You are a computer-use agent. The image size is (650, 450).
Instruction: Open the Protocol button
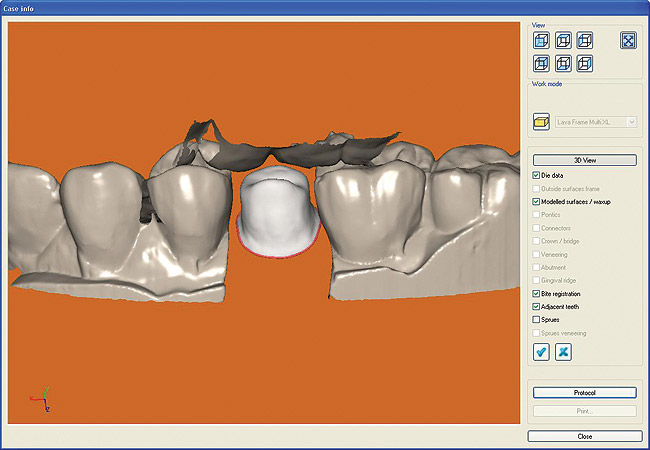pos(584,393)
